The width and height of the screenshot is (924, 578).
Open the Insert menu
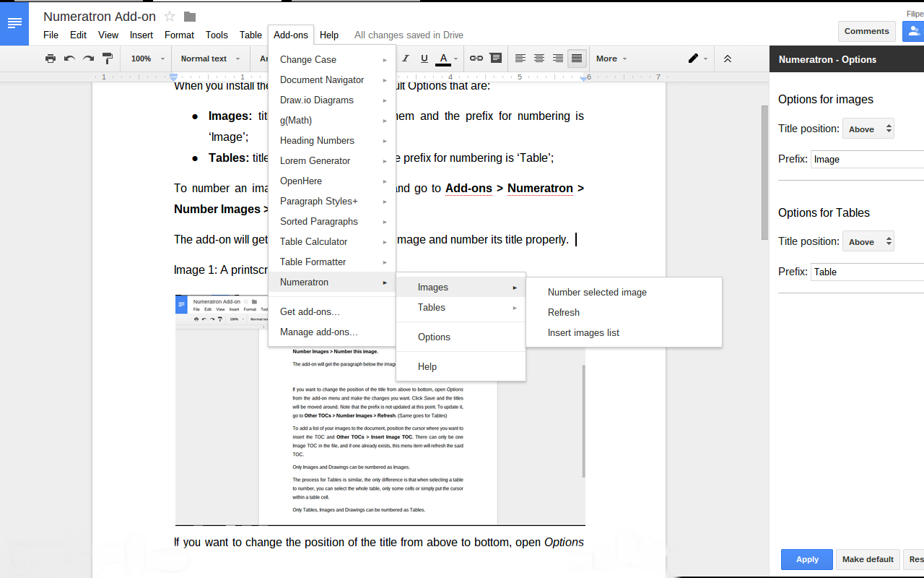[141, 35]
